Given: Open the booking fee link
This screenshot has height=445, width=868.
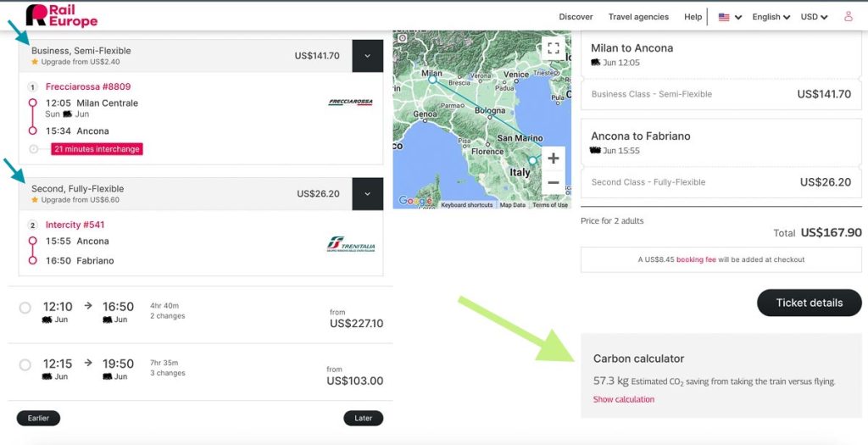Looking at the screenshot, I should tap(696, 259).
